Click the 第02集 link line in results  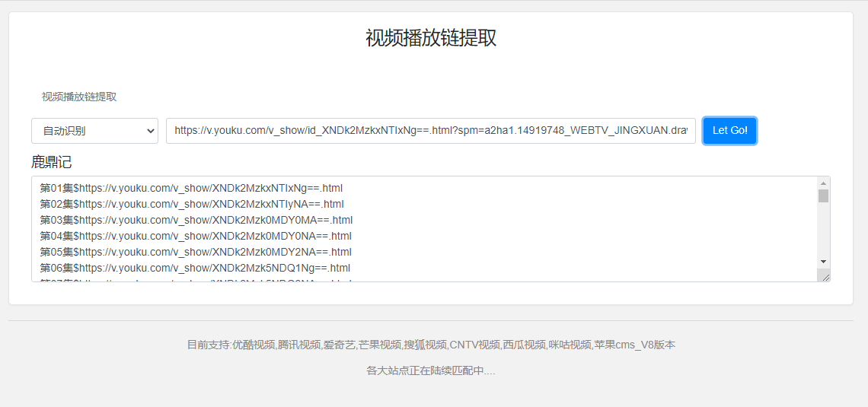pos(191,204)
